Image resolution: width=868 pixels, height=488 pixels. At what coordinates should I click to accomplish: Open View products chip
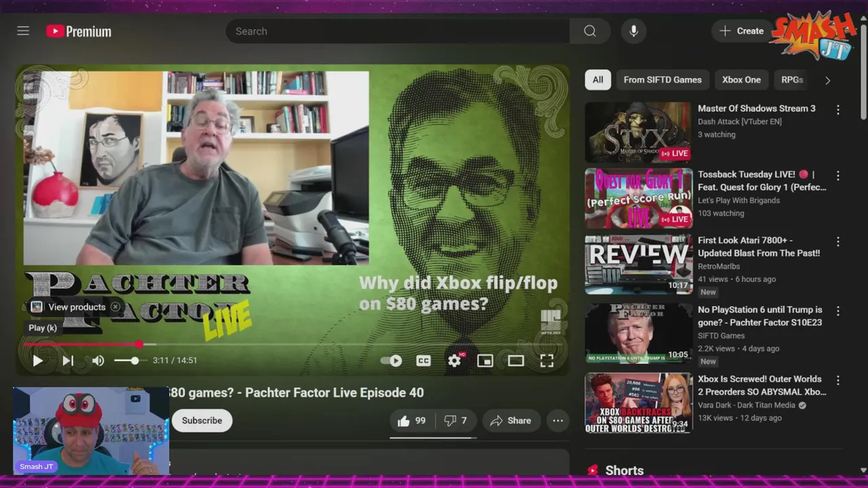pos(69,307)
